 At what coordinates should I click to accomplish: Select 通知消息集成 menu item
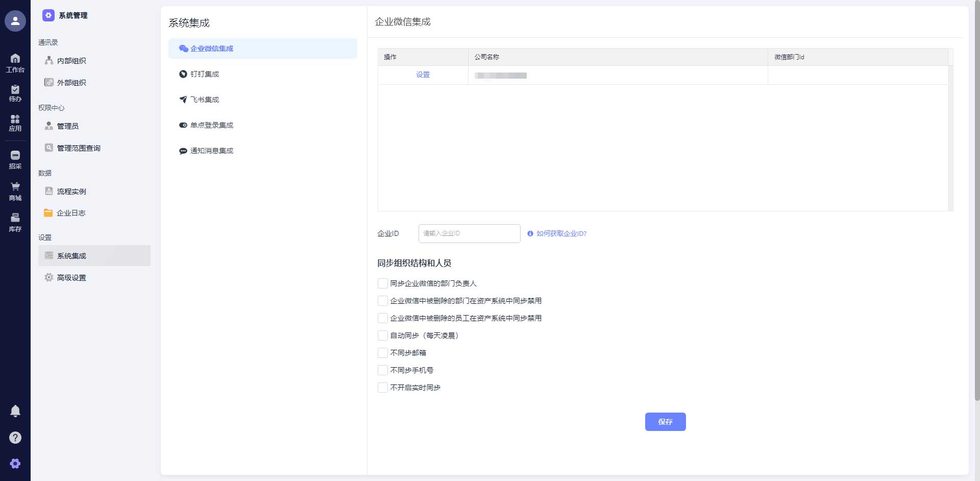263,151
